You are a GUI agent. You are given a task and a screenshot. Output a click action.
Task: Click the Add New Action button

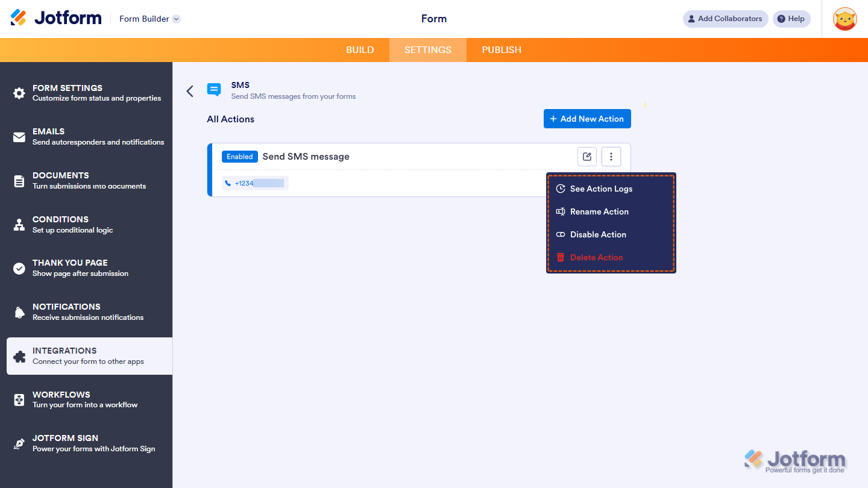coord(587,119)
